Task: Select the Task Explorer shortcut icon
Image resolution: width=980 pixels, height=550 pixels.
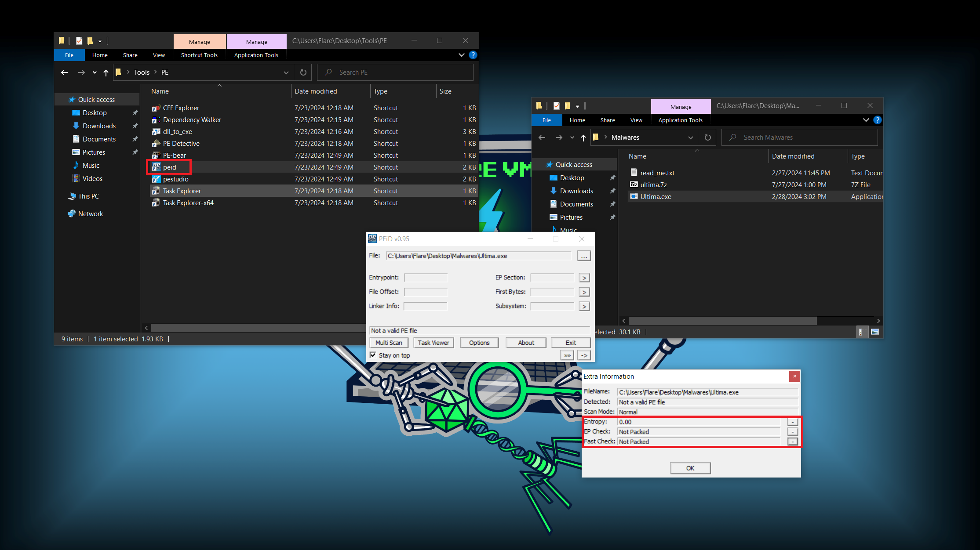Action: point(156,191)
